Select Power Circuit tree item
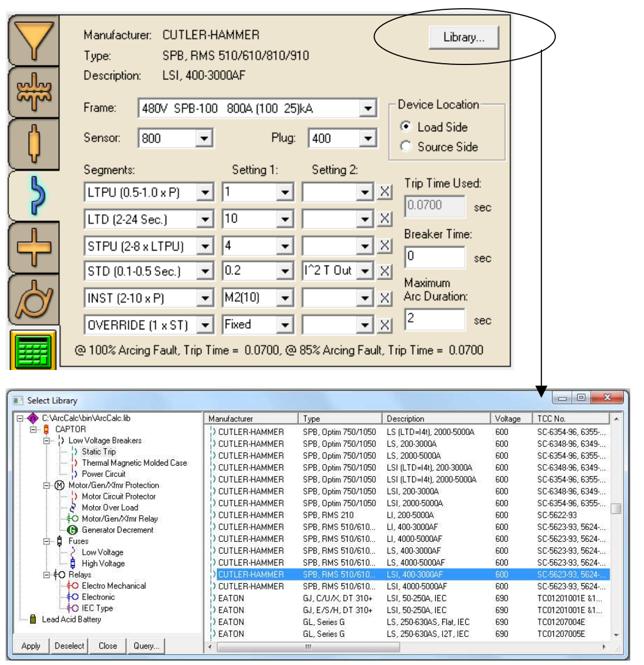Viewport: 644px width, 665px height. (x=104, y=474)
